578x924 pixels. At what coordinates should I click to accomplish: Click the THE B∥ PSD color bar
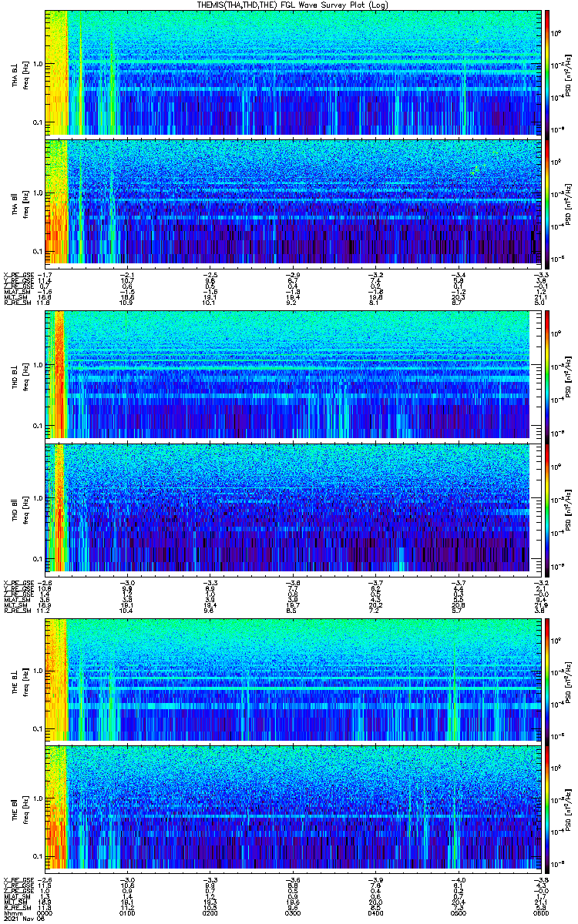(548, 808)
